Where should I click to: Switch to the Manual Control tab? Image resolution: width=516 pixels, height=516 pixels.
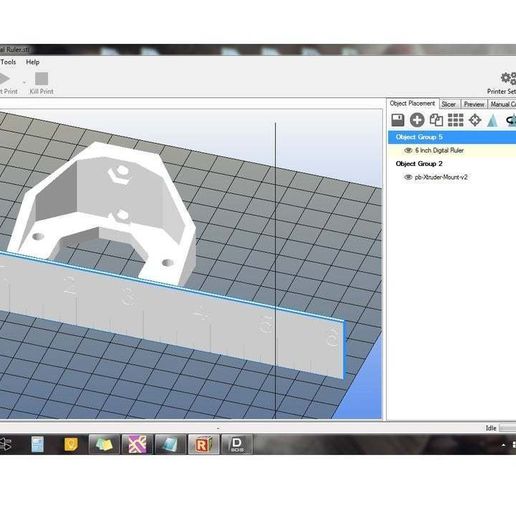click(502, 104)
